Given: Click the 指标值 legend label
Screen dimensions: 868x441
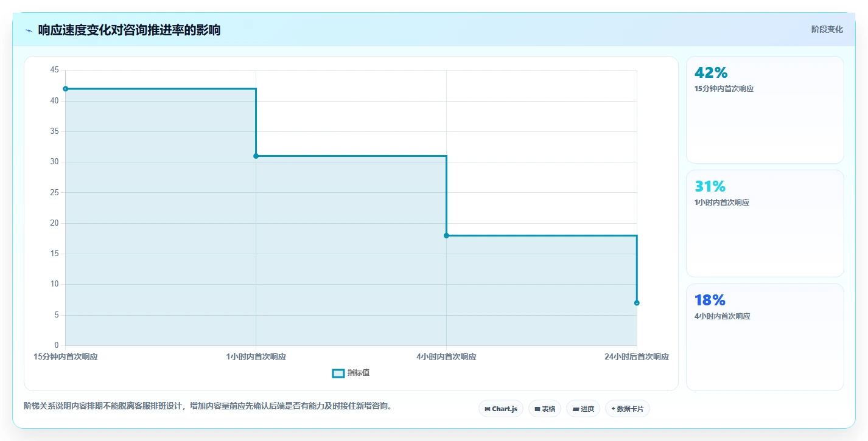Looking at the screenshot, I should pyautogui.click(x=359, y=373).
